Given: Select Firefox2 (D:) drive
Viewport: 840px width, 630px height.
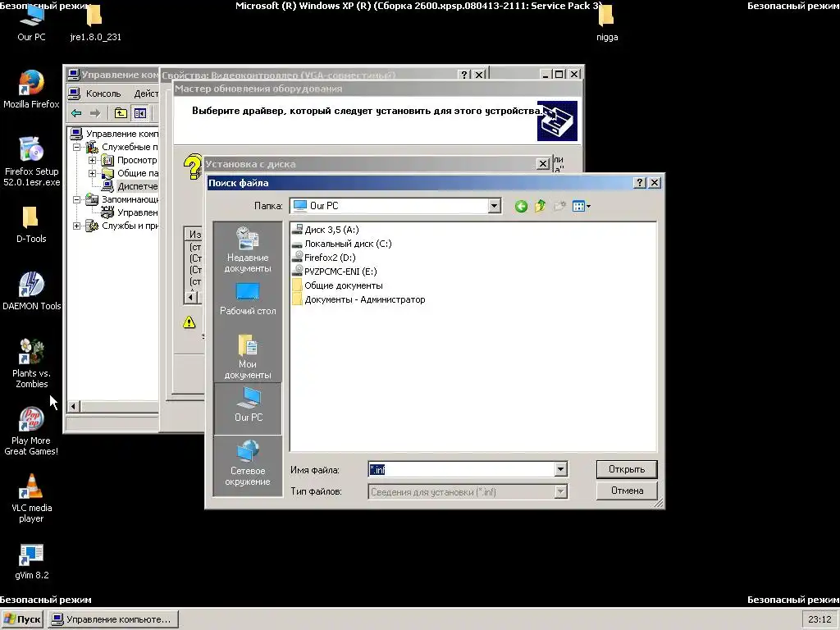Looking at the screenshot, I should [x=323, y=258].
